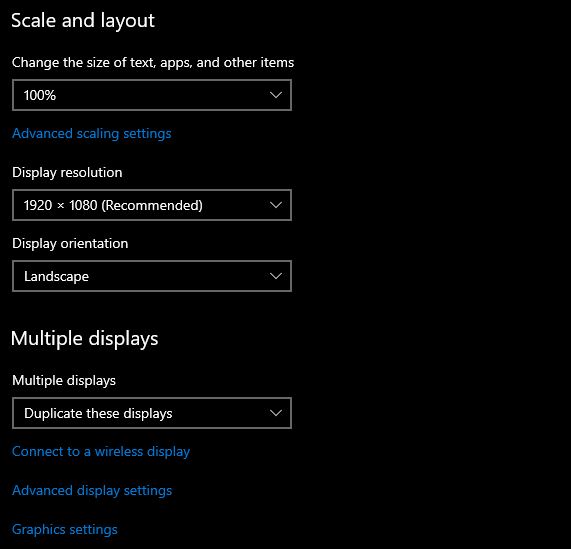Click the chevron arrow in Display resolution box

(276, 205)
